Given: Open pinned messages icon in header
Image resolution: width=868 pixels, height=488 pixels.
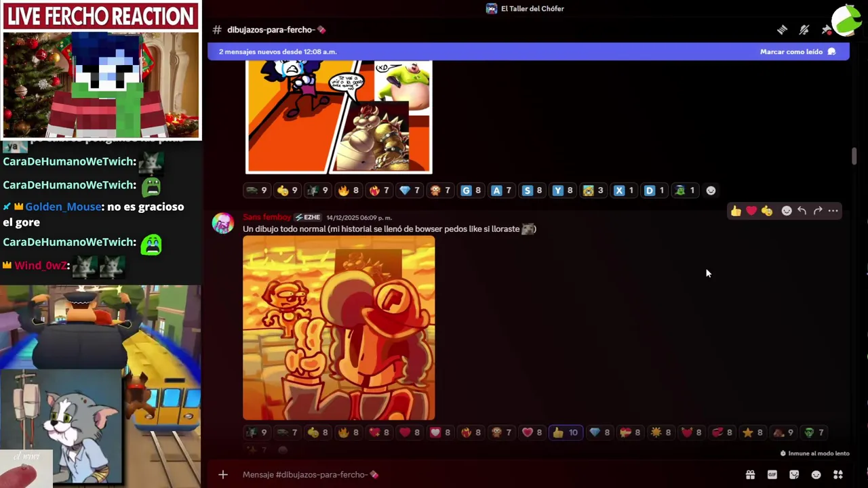Looking at the screenshot, I should point(826,30).
